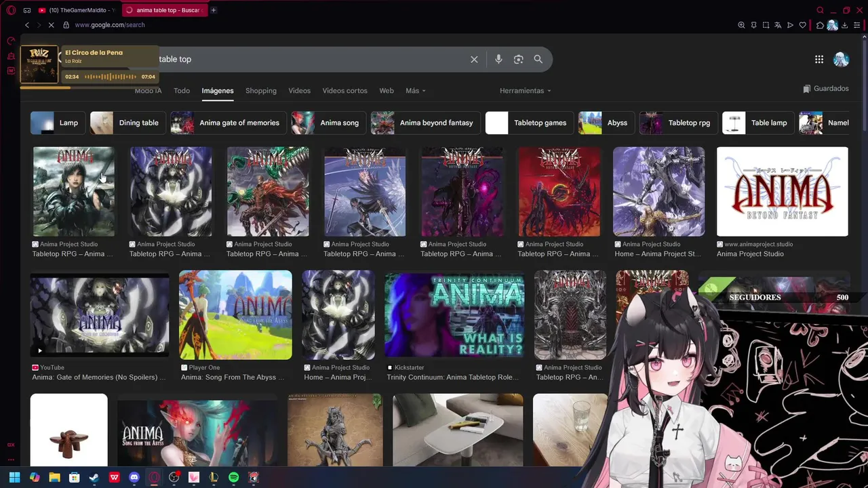Open the Opera GX main menu logo

coord(11,10)
